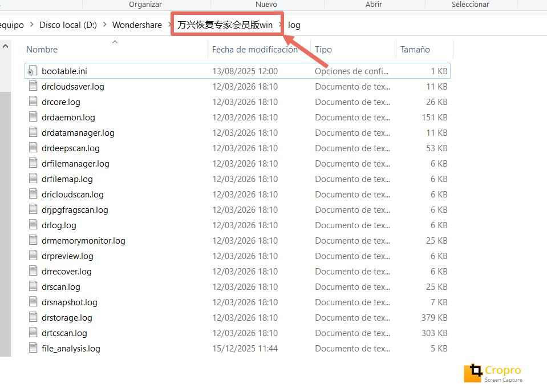547x392 pixels.
Task: Click the navigation pane scrollbar thumb
Action: [x=5, y=224]
